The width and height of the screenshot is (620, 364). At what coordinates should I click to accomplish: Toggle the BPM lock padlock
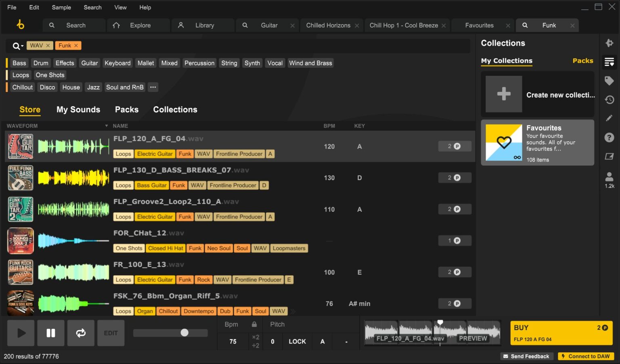tap(254, 324)
